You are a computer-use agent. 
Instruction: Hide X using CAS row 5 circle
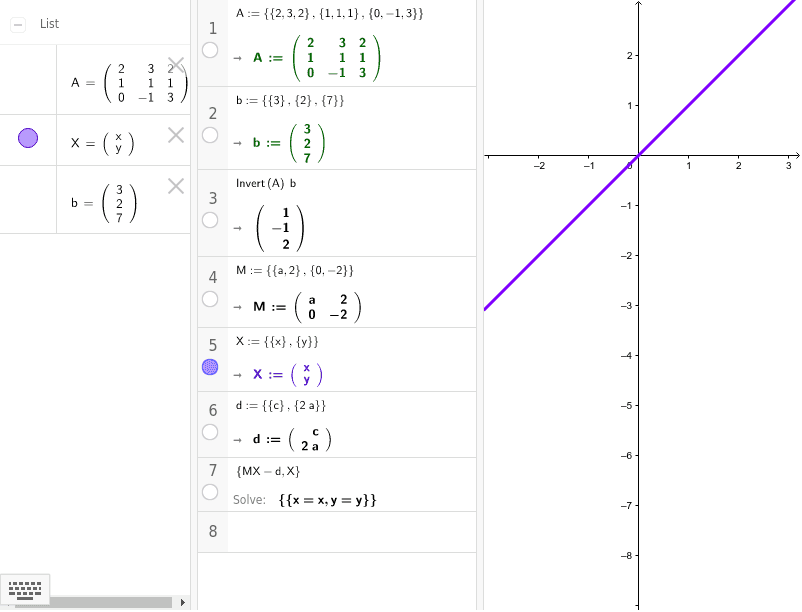[210, 367]
